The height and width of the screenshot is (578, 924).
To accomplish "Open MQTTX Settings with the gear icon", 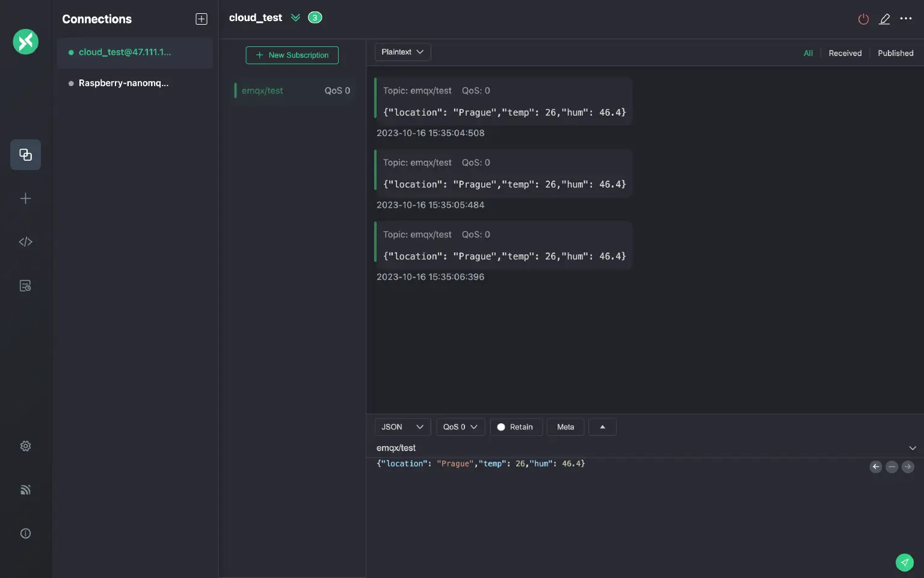I will point(25,446).
